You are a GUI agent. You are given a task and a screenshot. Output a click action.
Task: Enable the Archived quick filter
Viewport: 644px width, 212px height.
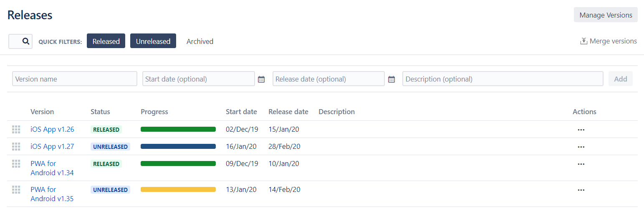[x=200, y=41]
